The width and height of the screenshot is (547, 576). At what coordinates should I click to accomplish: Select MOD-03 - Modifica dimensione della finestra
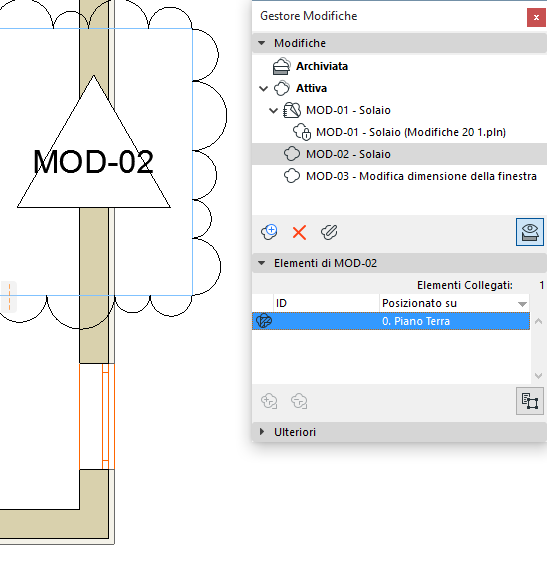(421, 176)
